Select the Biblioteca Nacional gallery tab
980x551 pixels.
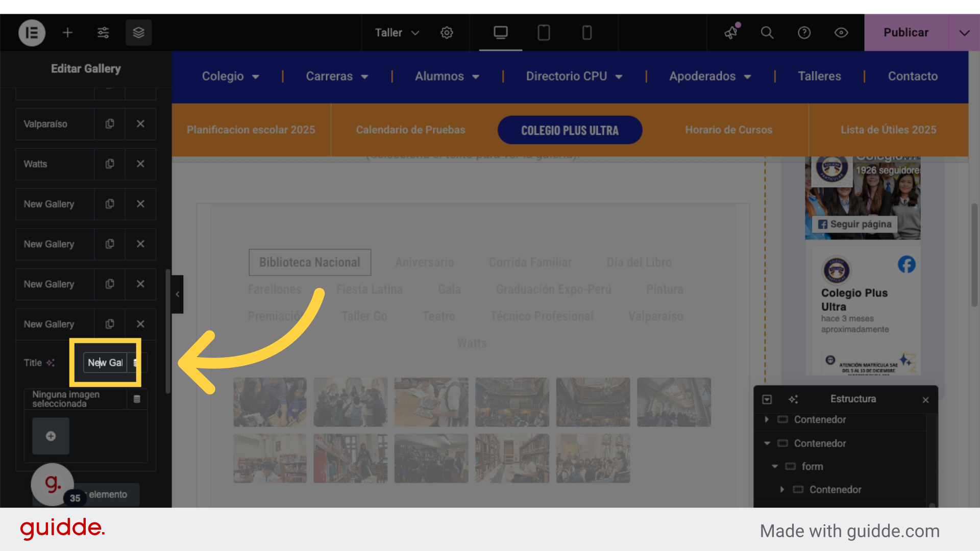tap(309, 262)
